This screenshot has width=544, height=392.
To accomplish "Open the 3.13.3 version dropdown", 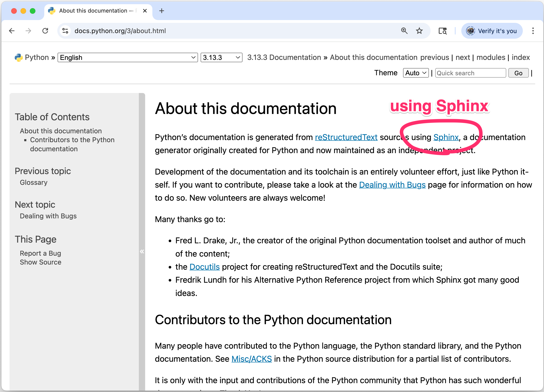I will click(221, 58).
